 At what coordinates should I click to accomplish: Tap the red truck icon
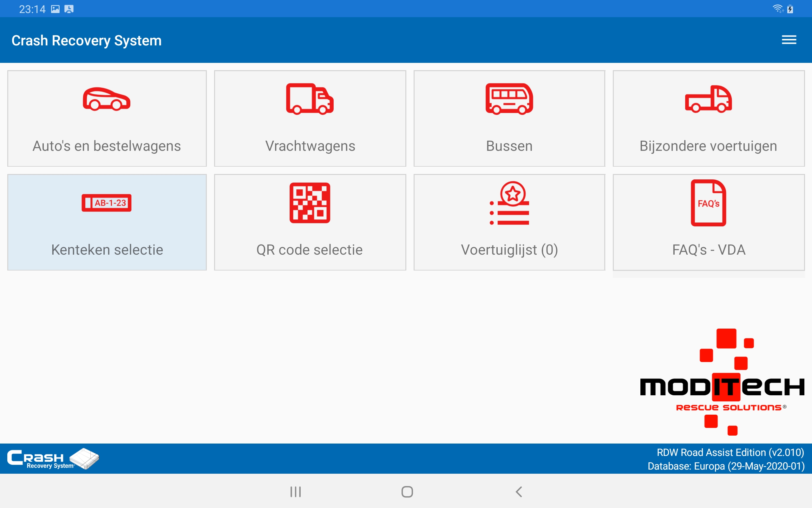(x=310, y=99)
